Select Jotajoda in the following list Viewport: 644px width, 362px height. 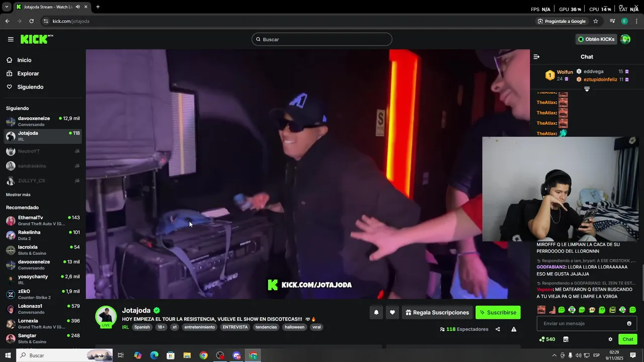tap(43, 136)
